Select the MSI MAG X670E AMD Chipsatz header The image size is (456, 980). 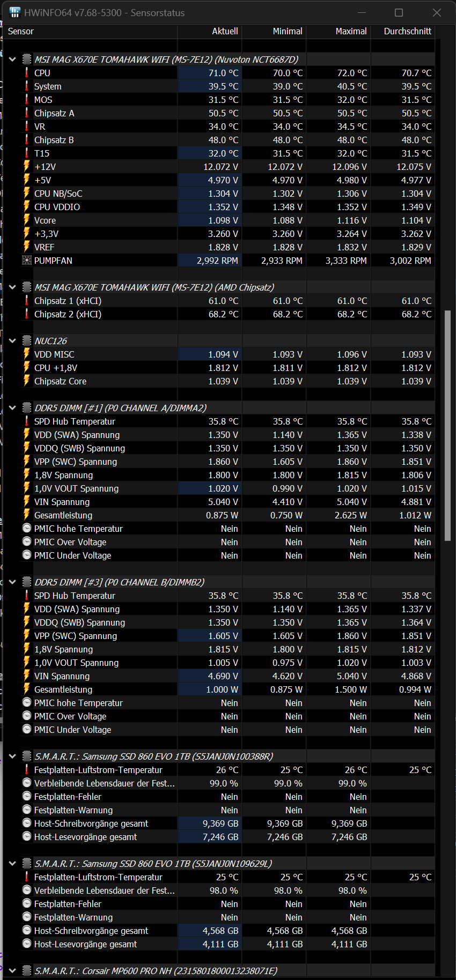tap(154, 287)
